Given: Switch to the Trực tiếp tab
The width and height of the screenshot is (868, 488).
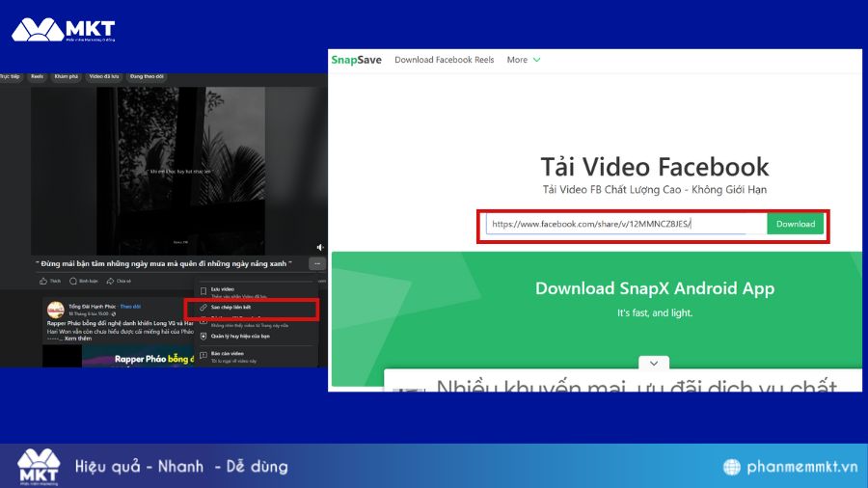Looking at the screenshot, I should [10, 76].
